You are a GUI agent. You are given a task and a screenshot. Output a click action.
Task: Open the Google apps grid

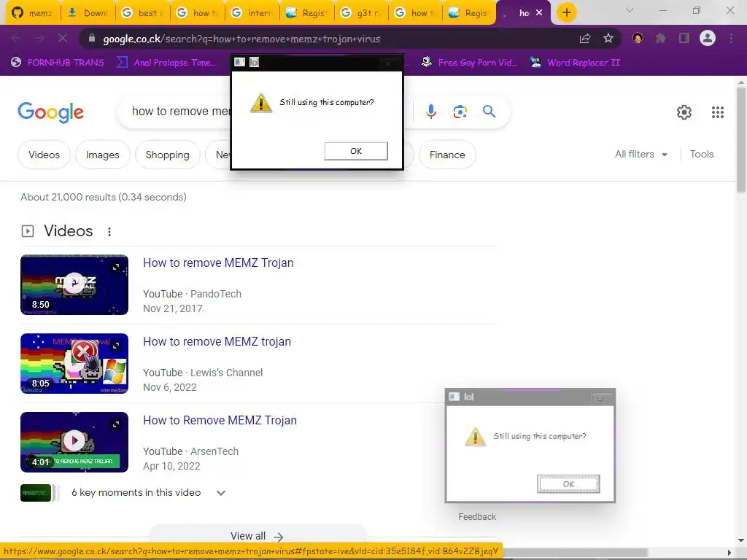tap(718, 112)
